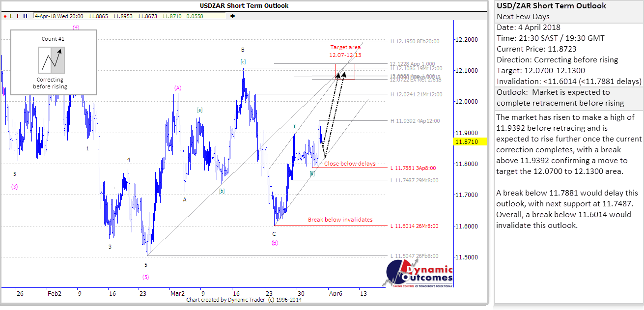Click the 12.0000 price axis label

pyautogui.click(x=466, y=102)
